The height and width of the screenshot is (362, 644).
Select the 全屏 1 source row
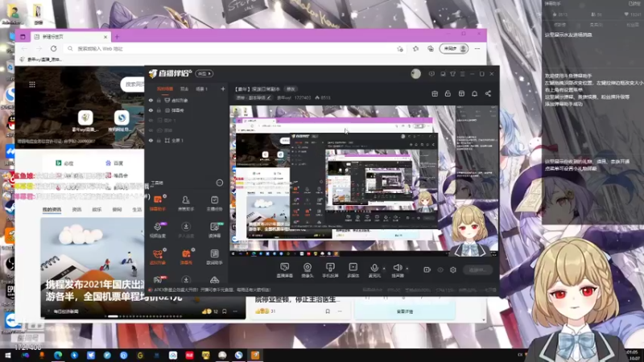[187, 140]
